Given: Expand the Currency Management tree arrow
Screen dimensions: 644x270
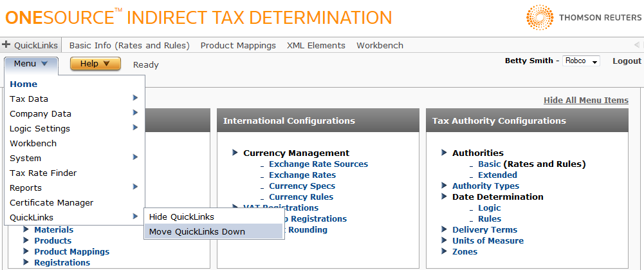Looking at the screenshot, I should pos(235,153).
